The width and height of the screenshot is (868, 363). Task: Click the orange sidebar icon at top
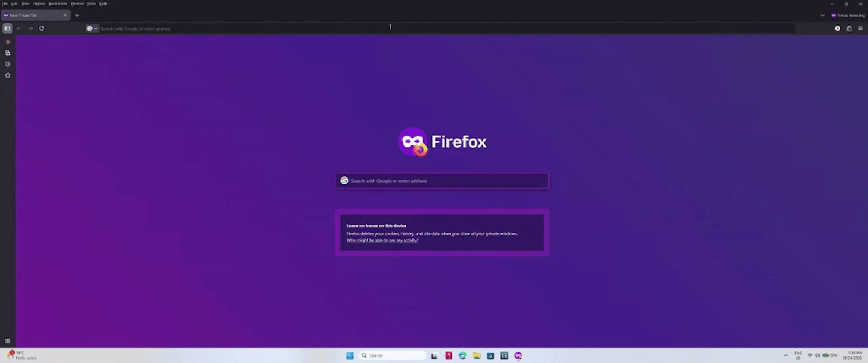point(8,42)
